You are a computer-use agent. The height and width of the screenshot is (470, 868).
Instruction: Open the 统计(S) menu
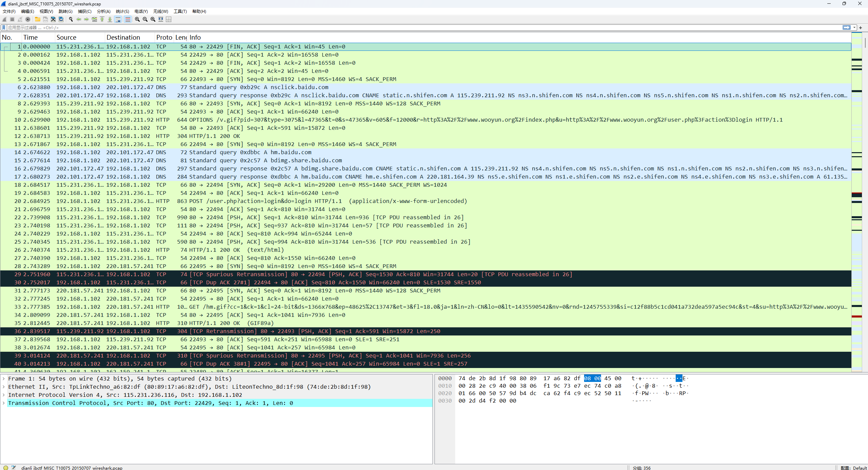[x=122, y=11]
